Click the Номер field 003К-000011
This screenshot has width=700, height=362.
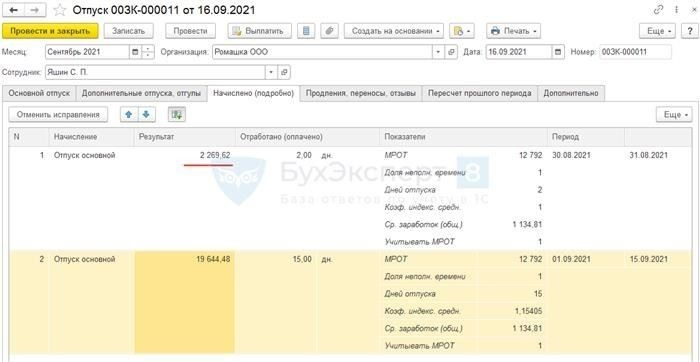[x=635, y=52]
